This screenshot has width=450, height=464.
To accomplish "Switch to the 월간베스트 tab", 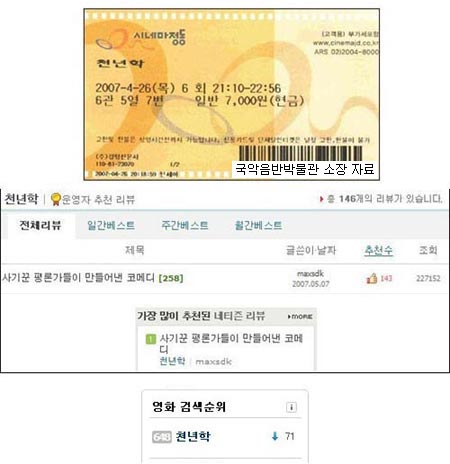I will [x=258, y=225].
